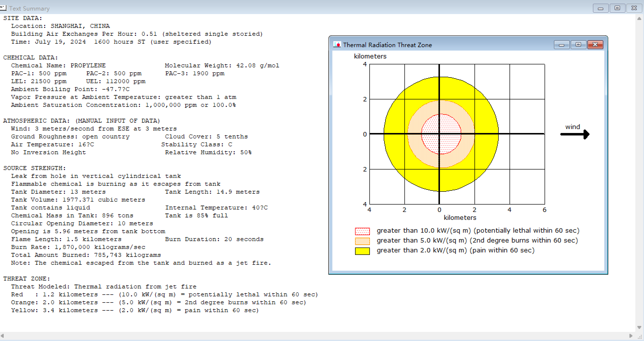Close the Thermal Radiation Threat Zone window
This screenshot has width=644, height=341.
click(x=595, y=44)
